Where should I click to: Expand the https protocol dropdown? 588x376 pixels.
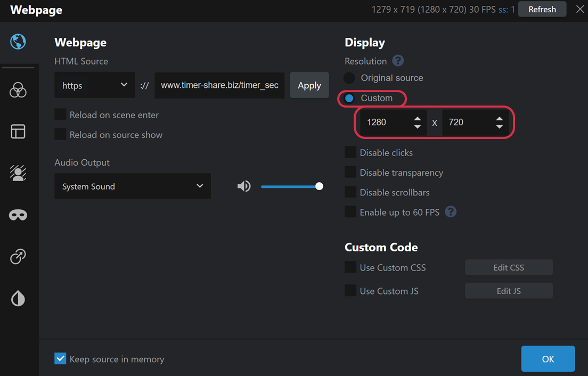94,85
